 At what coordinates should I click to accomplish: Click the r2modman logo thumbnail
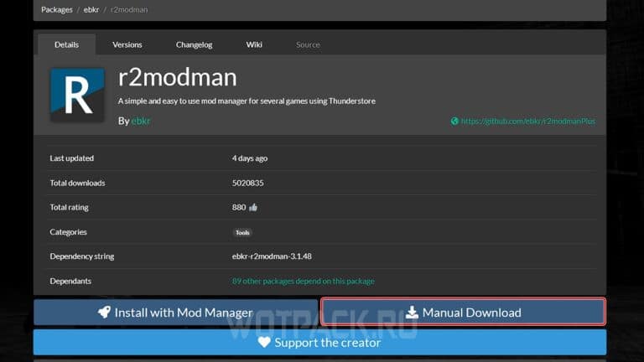click(x=77, y=96)
